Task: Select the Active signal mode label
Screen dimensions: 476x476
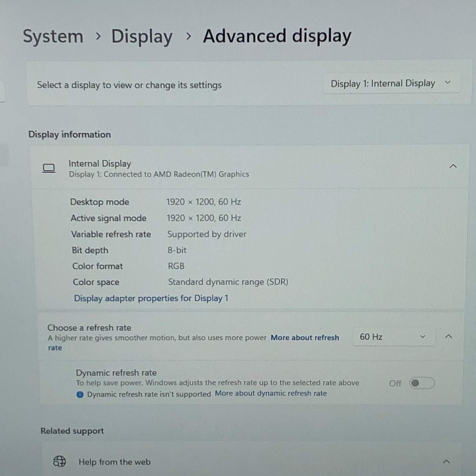Action: pos(109,218)
